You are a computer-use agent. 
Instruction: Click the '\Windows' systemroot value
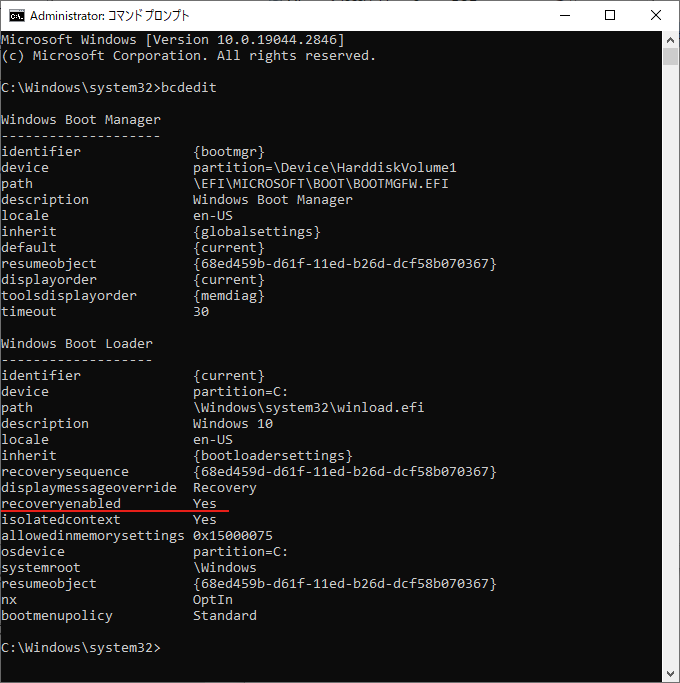pyautogui.click(x=225, y=568)
